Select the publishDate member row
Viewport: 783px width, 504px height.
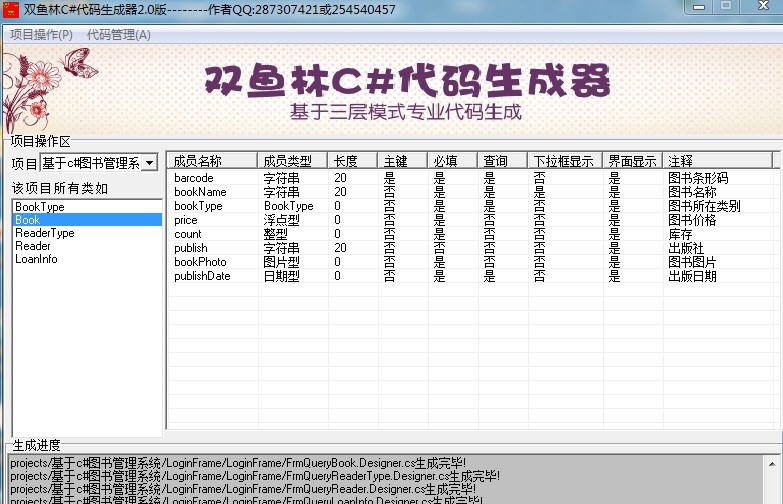202,276
